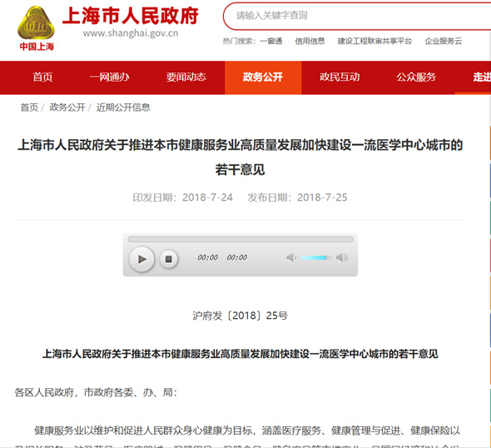Play the audio recording
This screenshot has width=491, height=448.
pos(141,259)
